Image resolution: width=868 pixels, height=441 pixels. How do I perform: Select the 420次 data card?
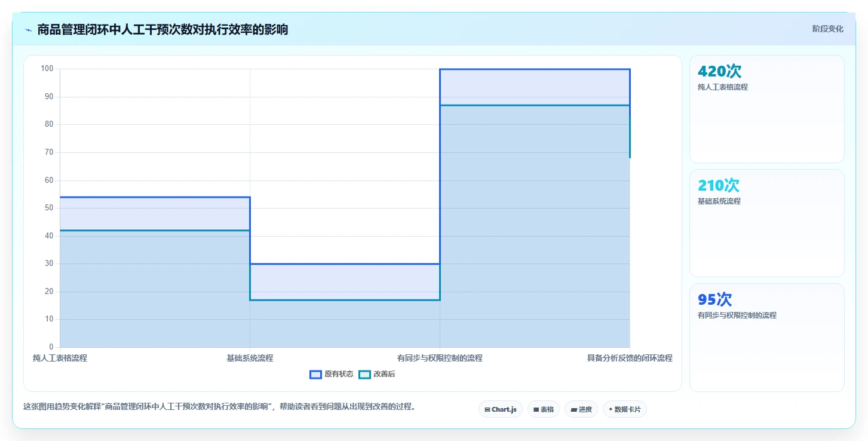[767, 109]
